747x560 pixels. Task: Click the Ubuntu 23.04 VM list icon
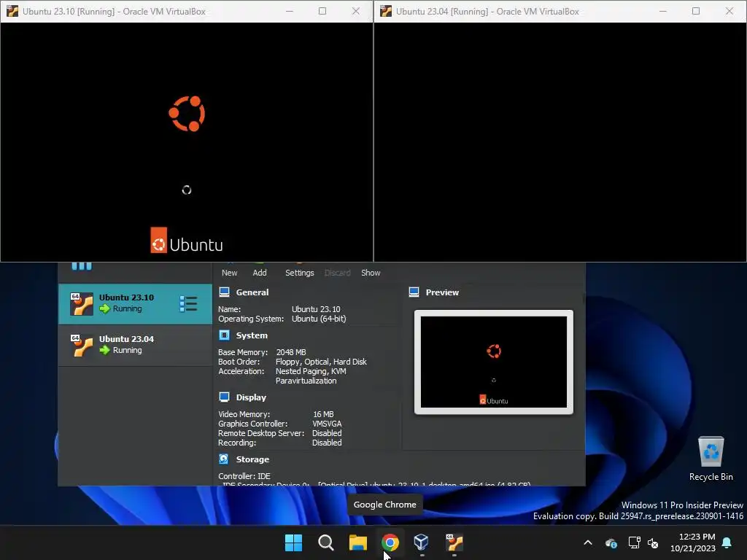coord(82,345)
